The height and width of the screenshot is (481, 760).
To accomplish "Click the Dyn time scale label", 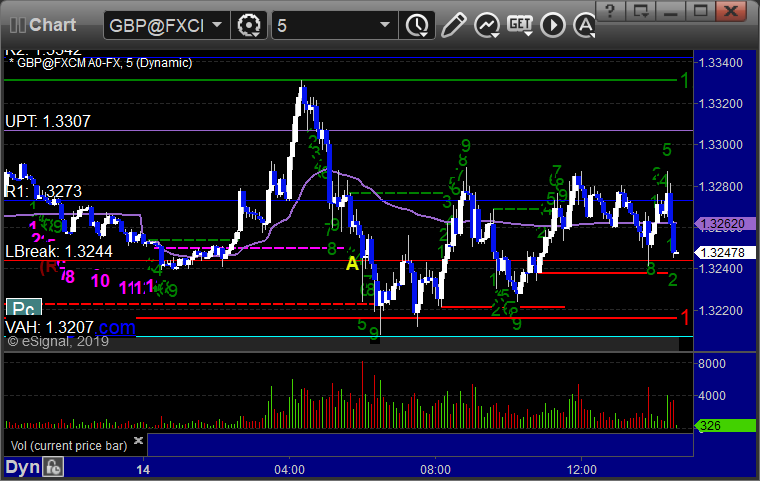I will point(22,467).
